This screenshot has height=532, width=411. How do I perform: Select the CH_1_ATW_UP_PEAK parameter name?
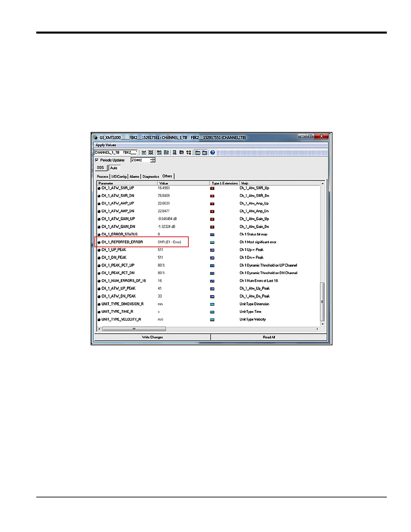pos(119,289)
